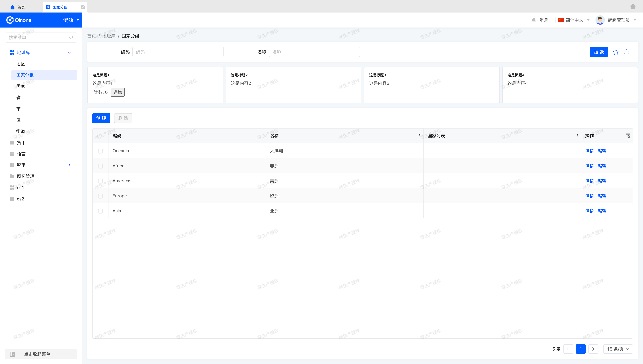643x364 pixels.
Task: Click the Oinone logo
Action: 19,20
